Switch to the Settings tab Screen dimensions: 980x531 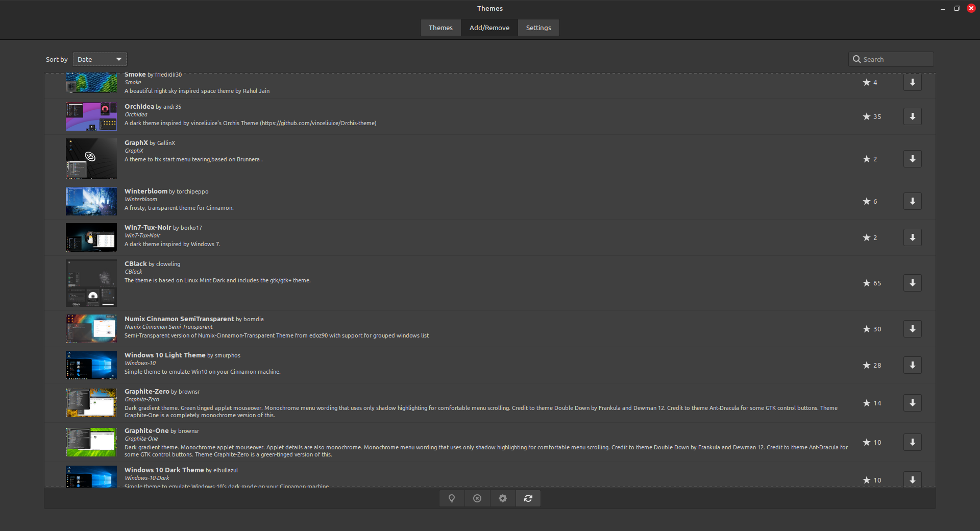pyautogui.click(x=538, y=28)
